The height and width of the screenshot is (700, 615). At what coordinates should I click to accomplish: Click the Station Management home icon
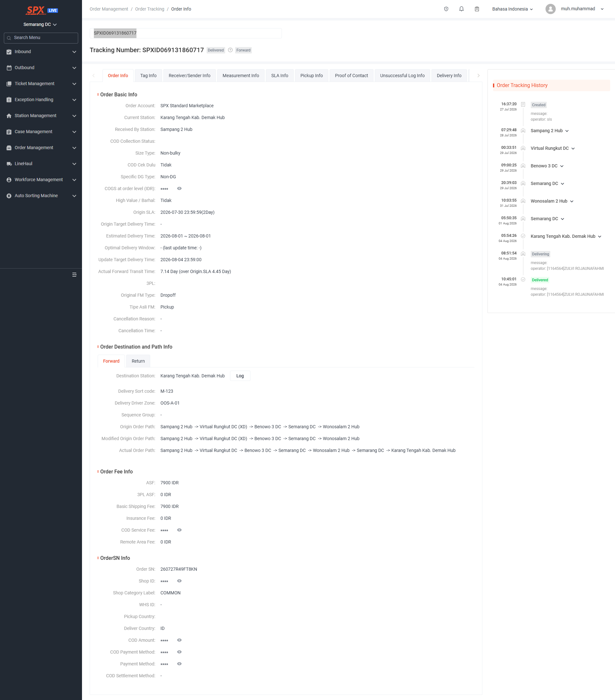pyautogui.click(x=9, y=116)
